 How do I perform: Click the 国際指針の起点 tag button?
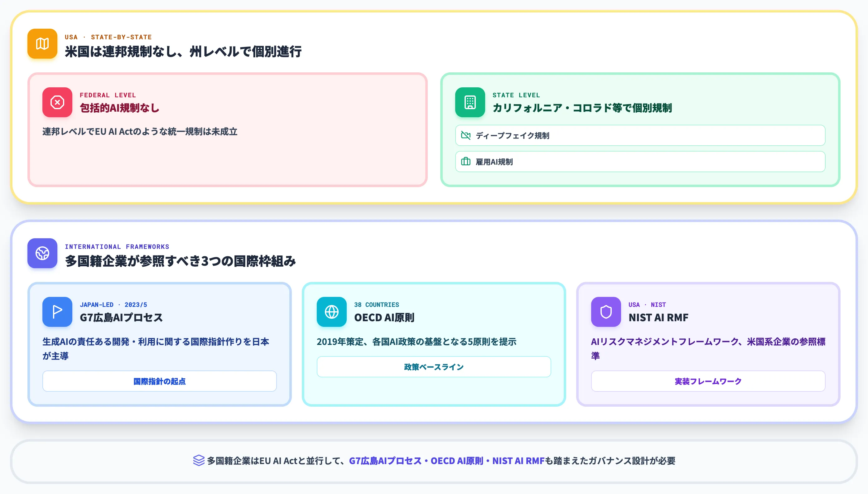coord(159,381)
